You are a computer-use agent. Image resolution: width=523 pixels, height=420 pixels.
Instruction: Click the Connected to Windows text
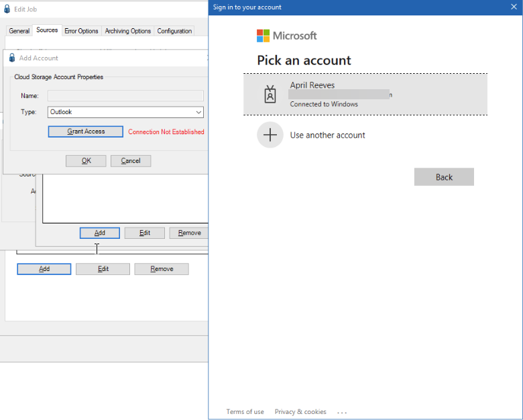[324, 104]
